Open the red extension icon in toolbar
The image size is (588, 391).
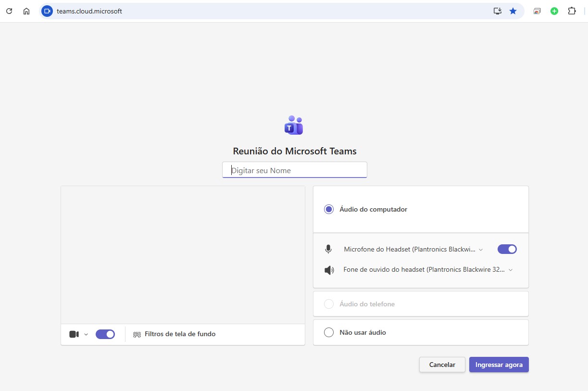click(537, 11)
